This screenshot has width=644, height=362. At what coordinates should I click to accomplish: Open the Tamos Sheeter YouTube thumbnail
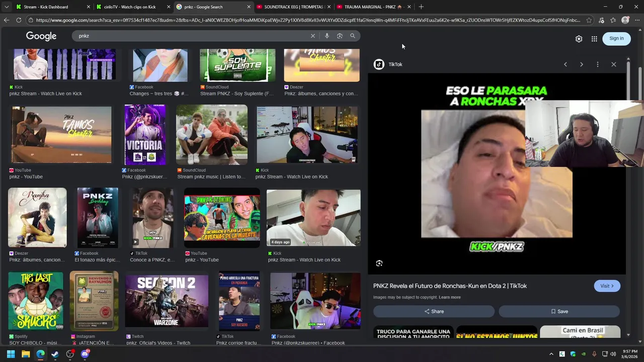[x=61, y=135]
